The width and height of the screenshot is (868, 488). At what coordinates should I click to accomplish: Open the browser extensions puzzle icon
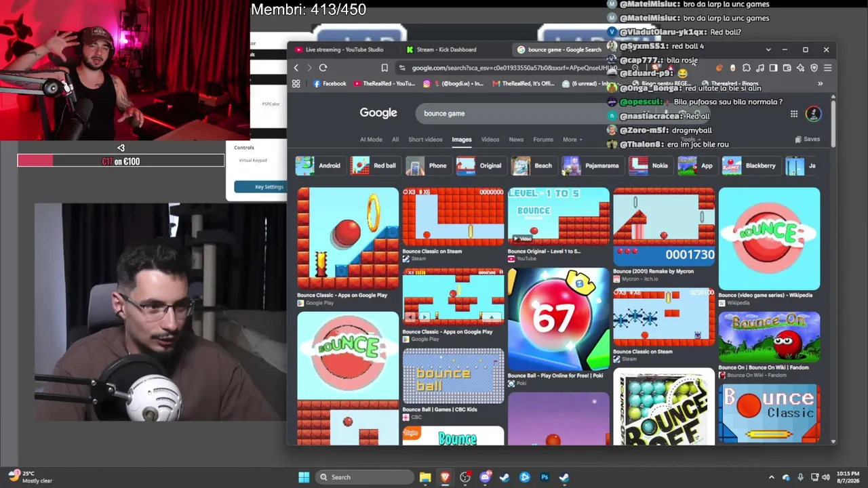coord(746,68)
